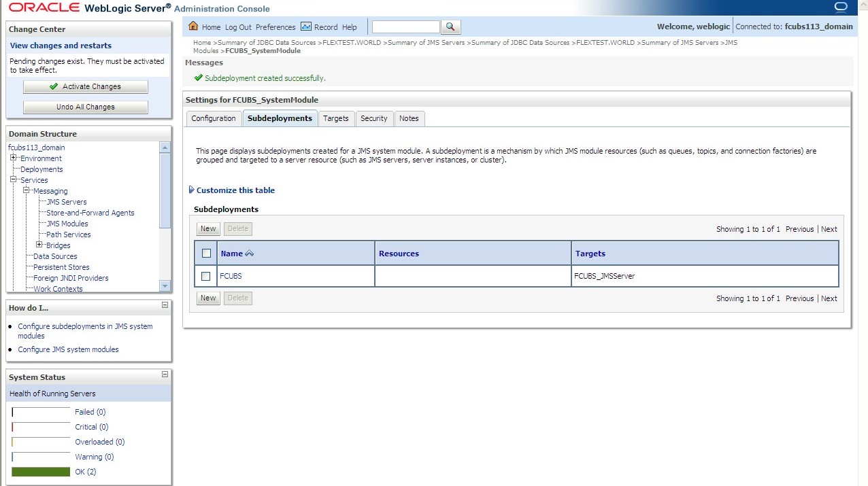Viewport: 868px width, 486px height.
Task: Open the Preferences link
Action: point(276,27)
